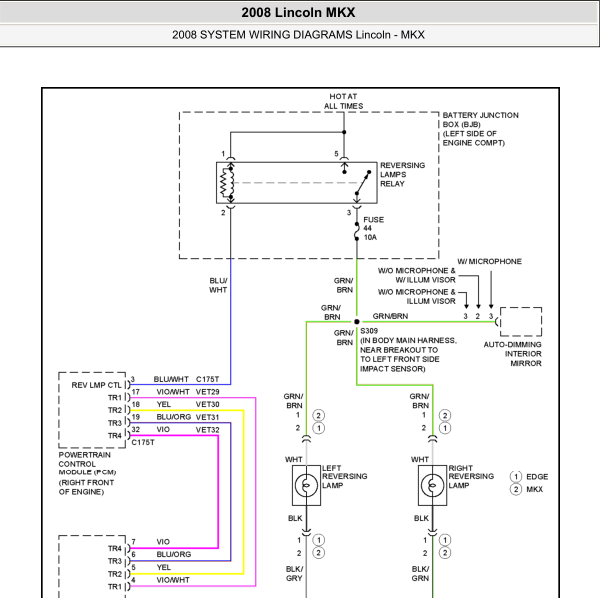Click the "LEFT REVERSING LAMP" label
This screenshot has width=600, height=598.
click(344, 476)
